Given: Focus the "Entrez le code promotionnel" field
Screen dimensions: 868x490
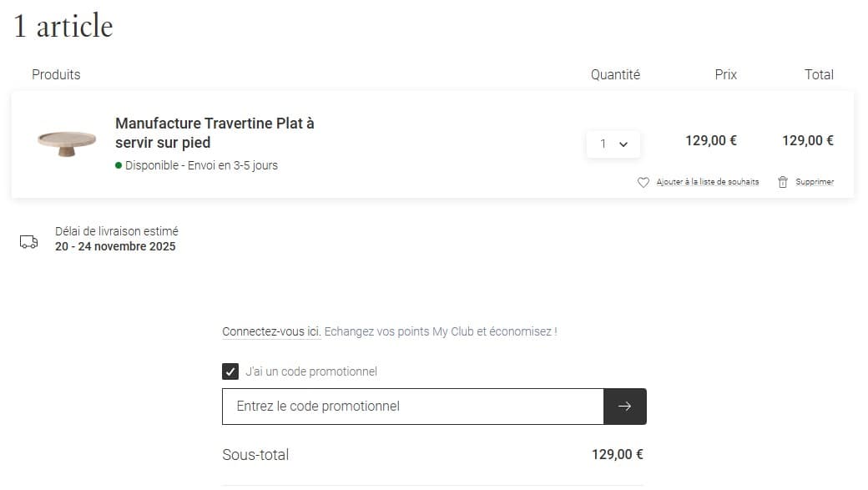Looking at the screenshot, I should tap(412, 407).
